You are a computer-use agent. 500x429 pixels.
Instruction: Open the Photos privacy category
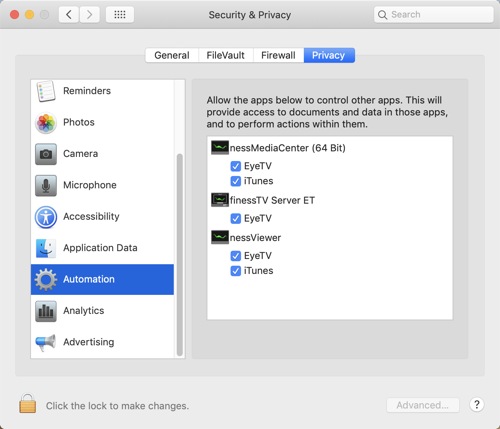pyautogui.click(x=102, y=122)
